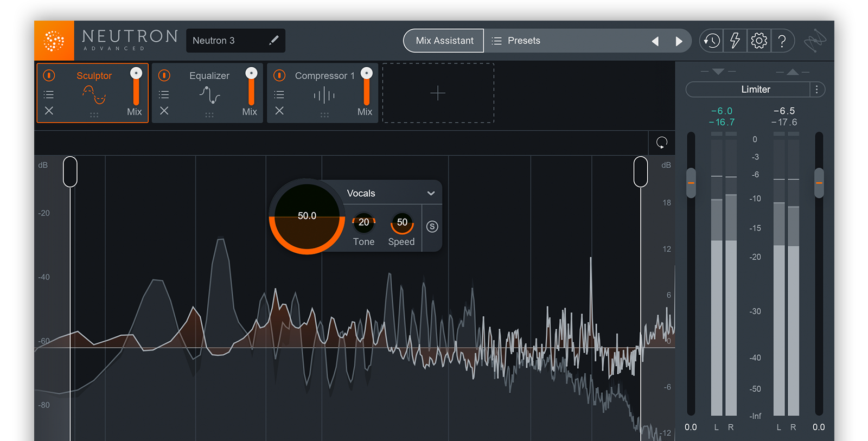Screen dimensions: 868x441
Task: Open Sculptor module preset list icon
Action: pos(49,94)
